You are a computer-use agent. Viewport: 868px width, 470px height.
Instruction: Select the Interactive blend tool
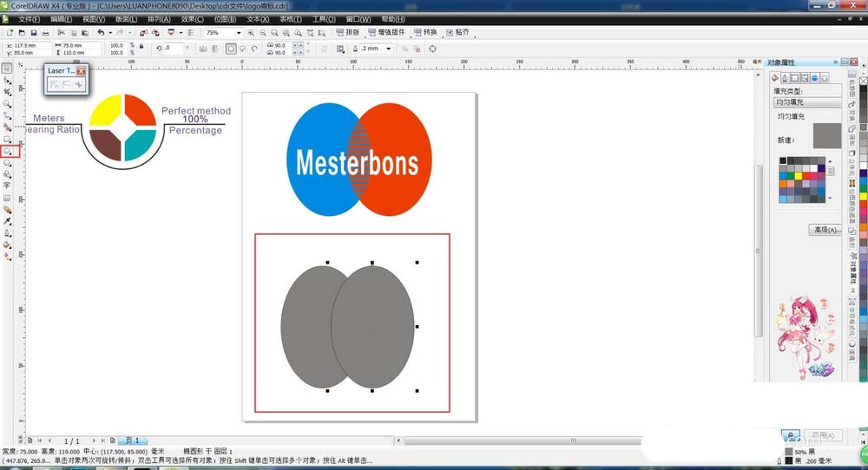(7, 210)
